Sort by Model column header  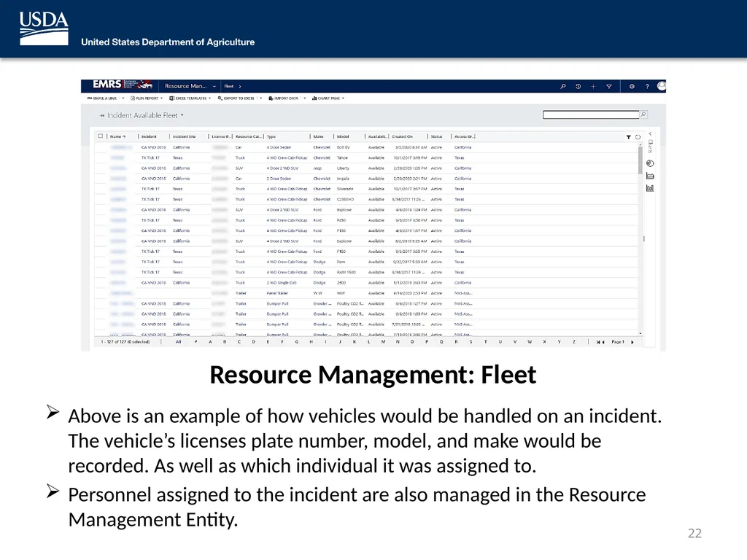343,136
